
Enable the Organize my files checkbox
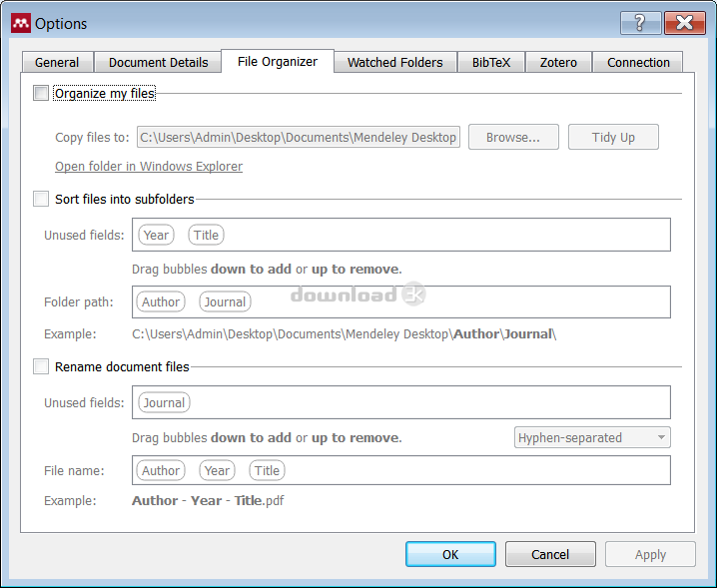tap(41, 93)
